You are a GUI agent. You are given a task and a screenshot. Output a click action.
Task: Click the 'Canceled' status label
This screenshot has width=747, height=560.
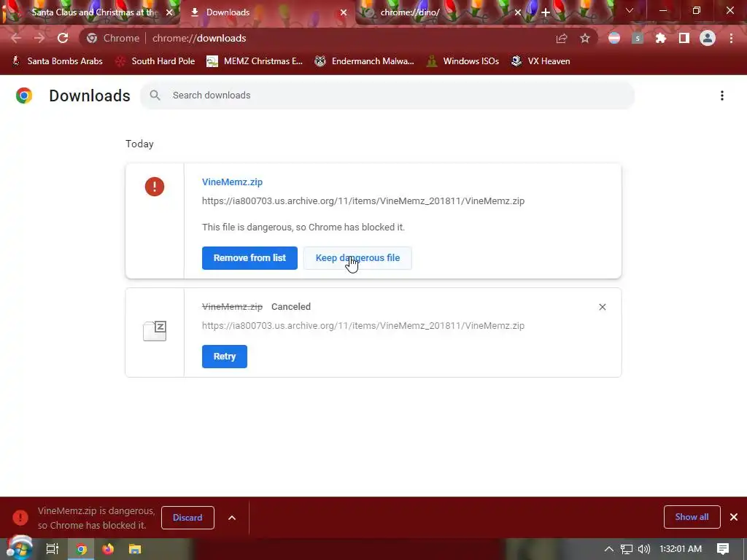point(291,307)
